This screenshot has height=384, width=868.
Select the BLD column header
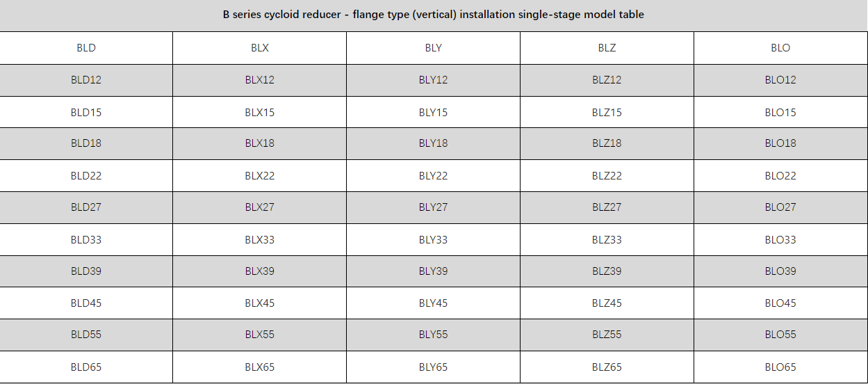pyautogui.click(x=86, y=48)
